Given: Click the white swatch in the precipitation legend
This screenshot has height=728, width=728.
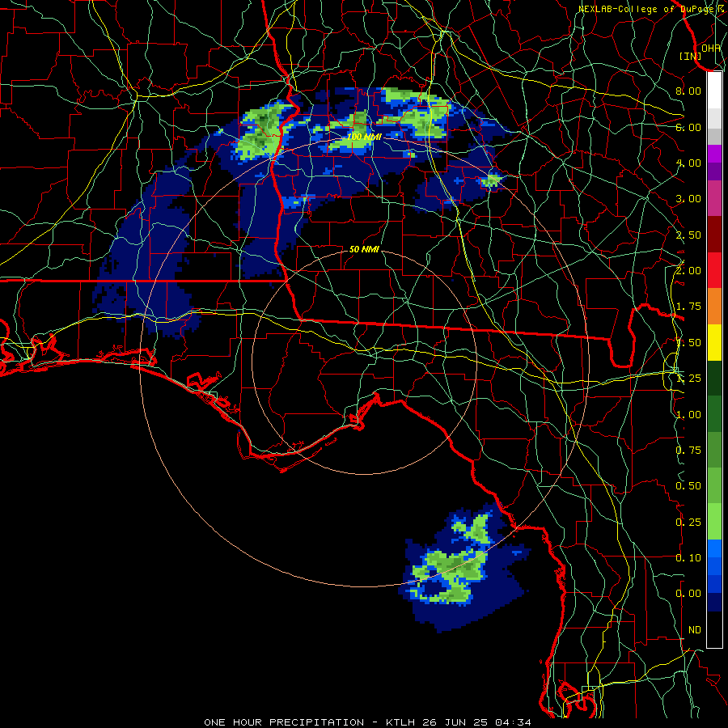Looking at the screenshot, I should point(714,91).
